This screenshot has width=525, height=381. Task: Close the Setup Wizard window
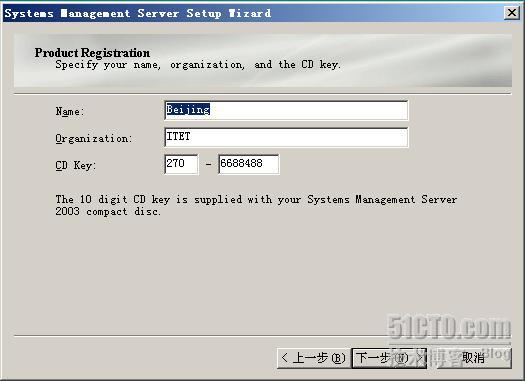[x=512, y=13]
